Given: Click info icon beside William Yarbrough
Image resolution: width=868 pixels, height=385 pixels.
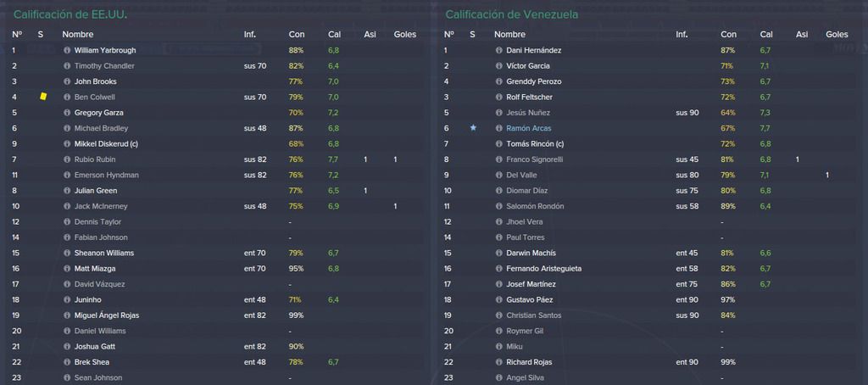Looking at the screenshot, I should coord(67,50).
